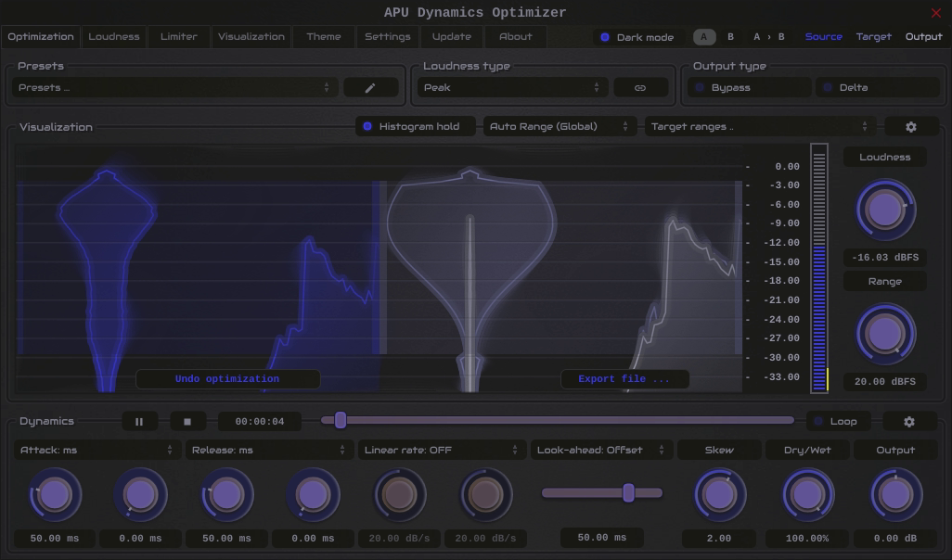
Task: Open visualization settings gear icon
Action: click(911, 127)
